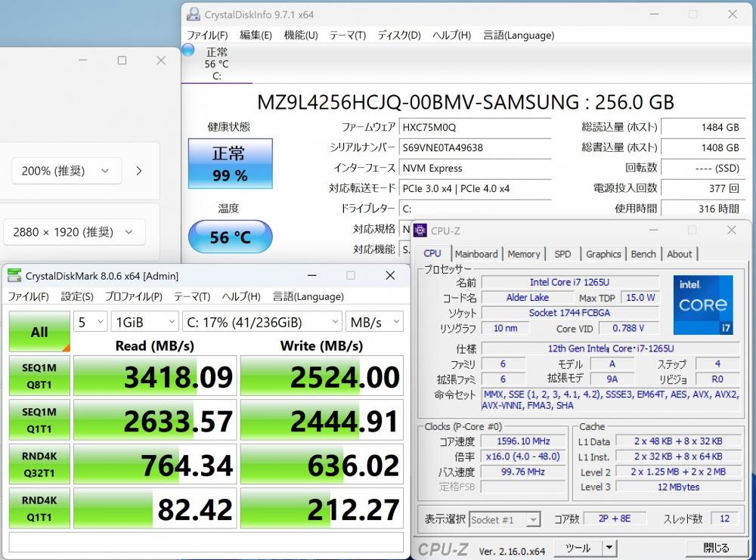Click the 閉じる button in CPU-Z
This screenshot has width=756, height=560.
click(715, 548)
